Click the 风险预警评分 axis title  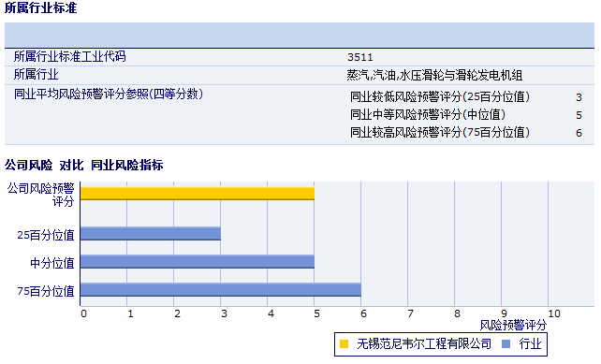[513, 326]
